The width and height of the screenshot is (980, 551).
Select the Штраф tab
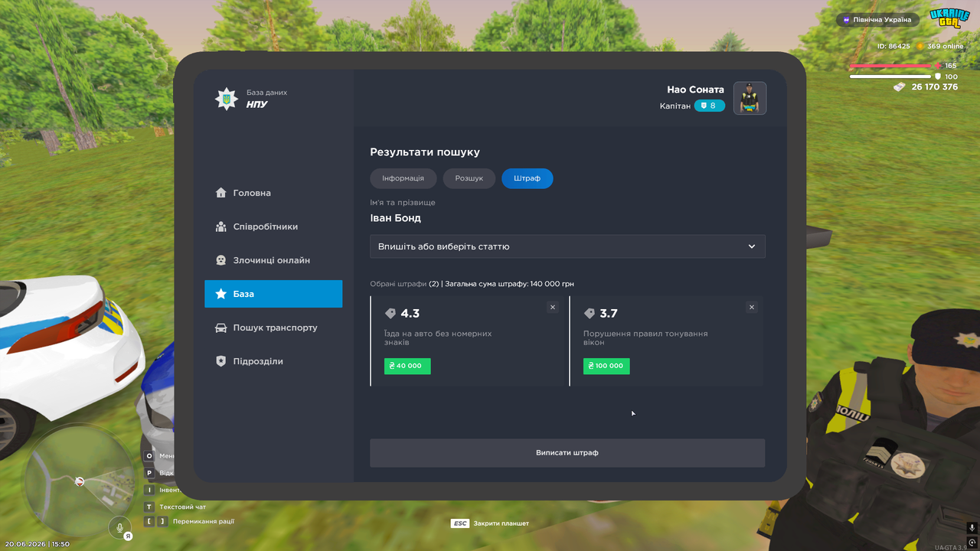coord(528,178)
